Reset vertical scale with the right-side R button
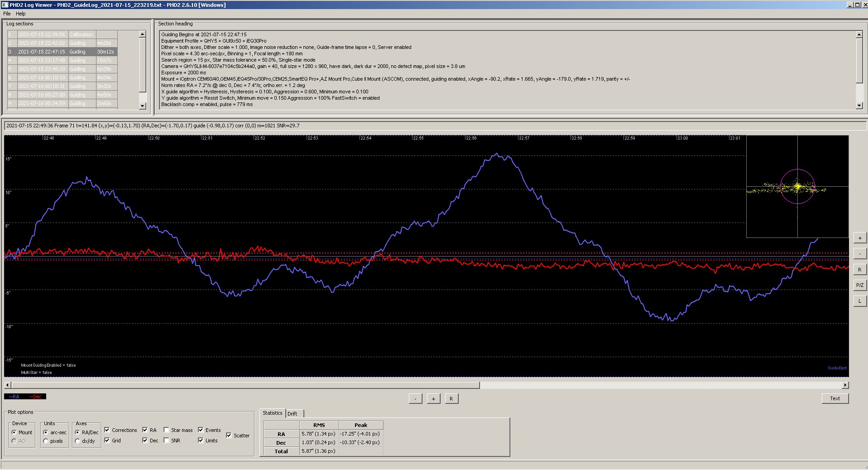868x470 pixels. (x=860, y=270)
